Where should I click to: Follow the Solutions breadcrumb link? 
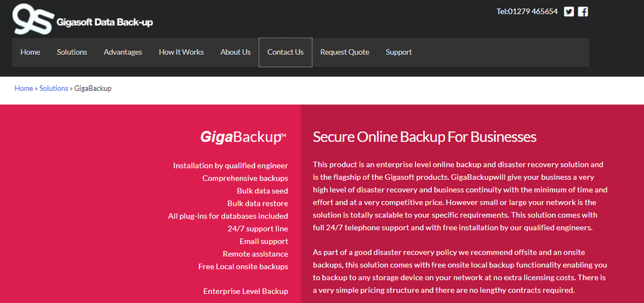(x=54, y=88)
